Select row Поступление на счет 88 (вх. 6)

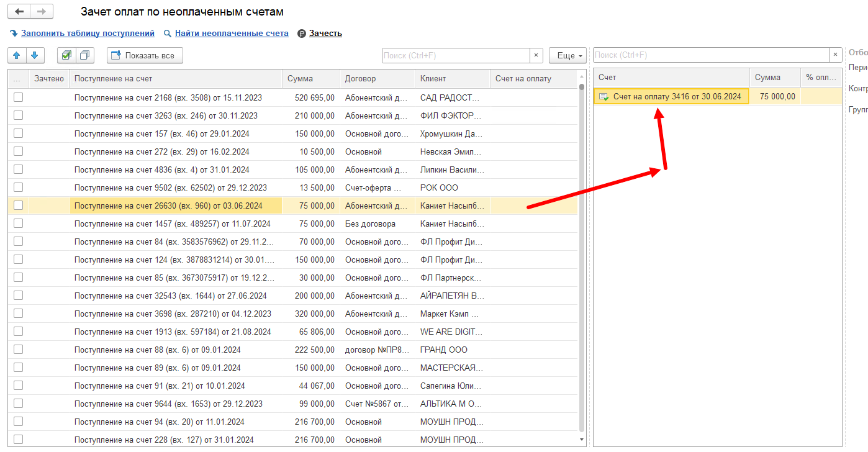click(x=293, y=350)
